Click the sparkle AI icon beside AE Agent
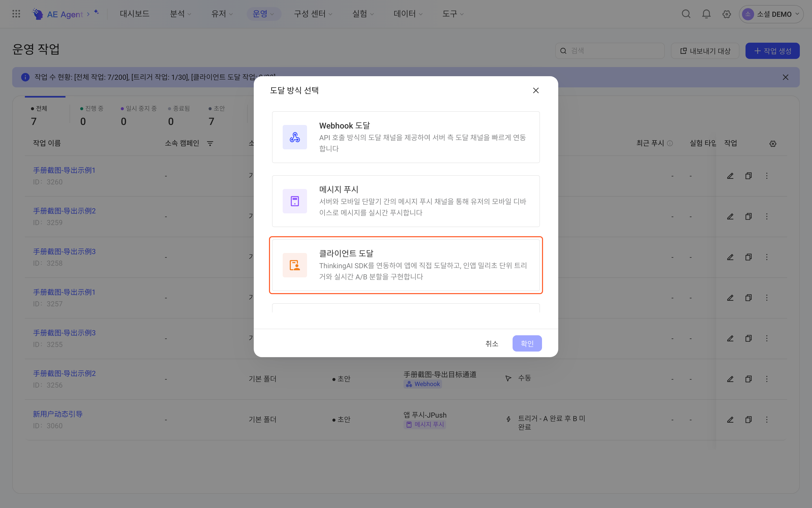 [x=96, y=12]
